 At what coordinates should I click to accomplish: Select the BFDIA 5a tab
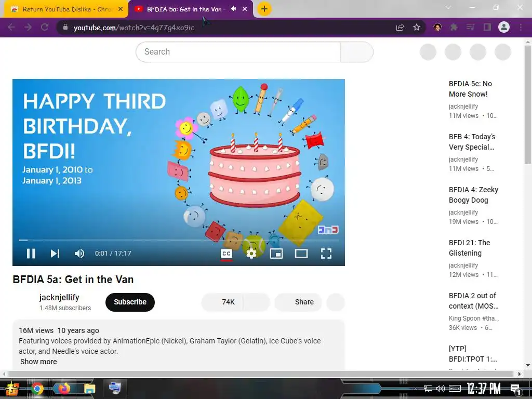[190, 9]
